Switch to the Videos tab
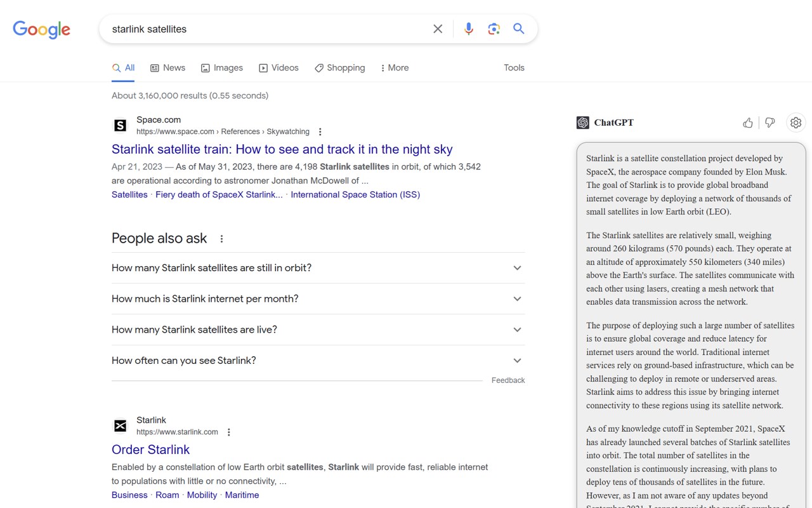This screenshot has height=508, width=812. tap(278, 68)
